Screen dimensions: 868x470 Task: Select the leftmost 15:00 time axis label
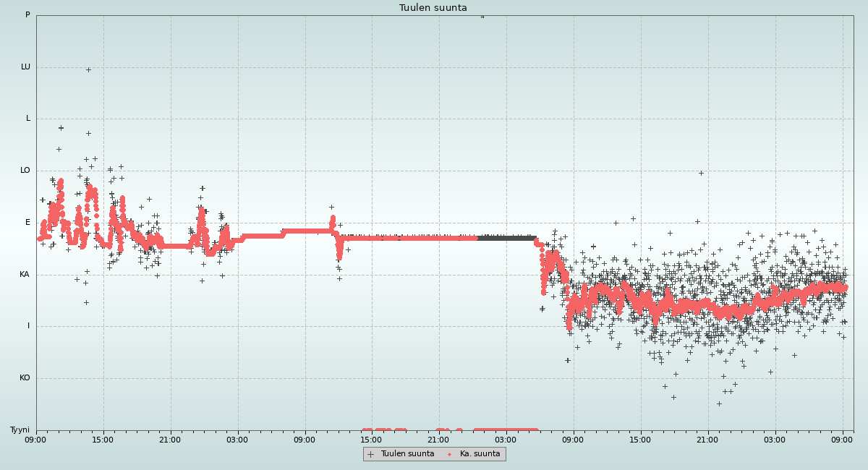(x=103, y=439)
